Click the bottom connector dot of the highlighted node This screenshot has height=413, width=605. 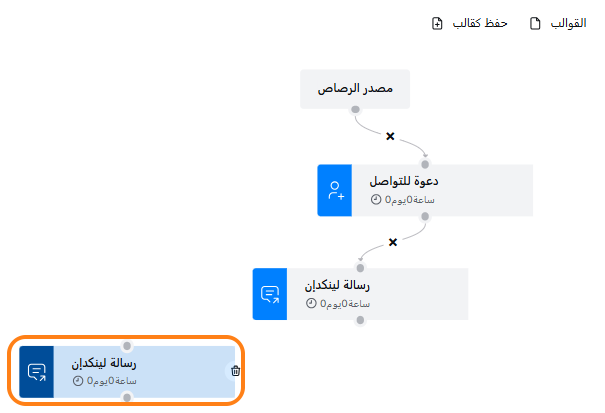pyautogui.click(x=126, y=397)
